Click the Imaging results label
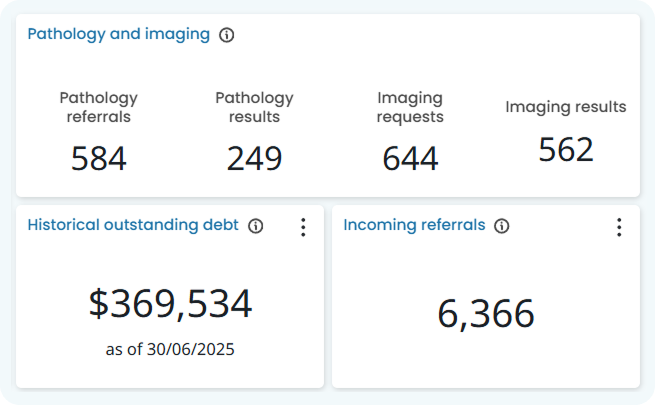The image size is (655, 405). (x=566, y=107)
